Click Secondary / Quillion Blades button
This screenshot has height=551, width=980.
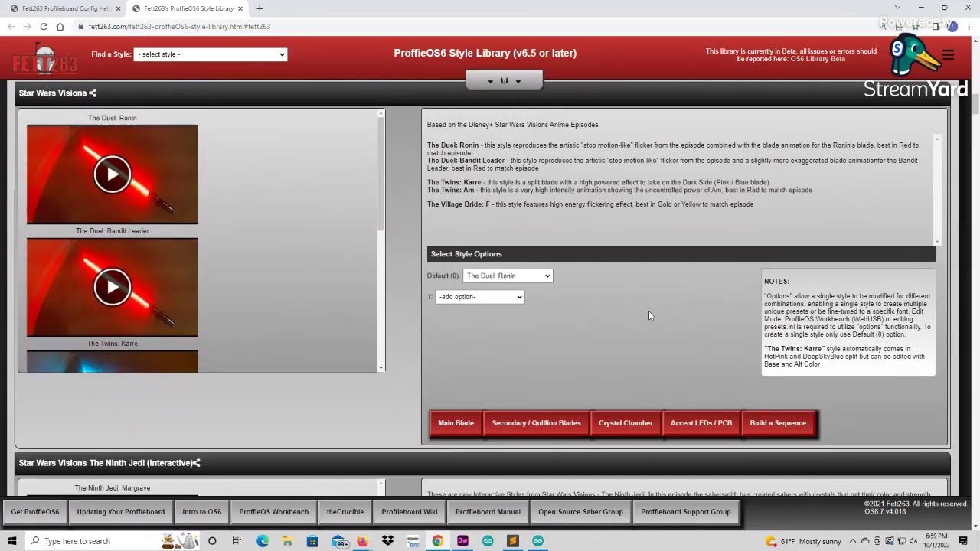(536, 423)
